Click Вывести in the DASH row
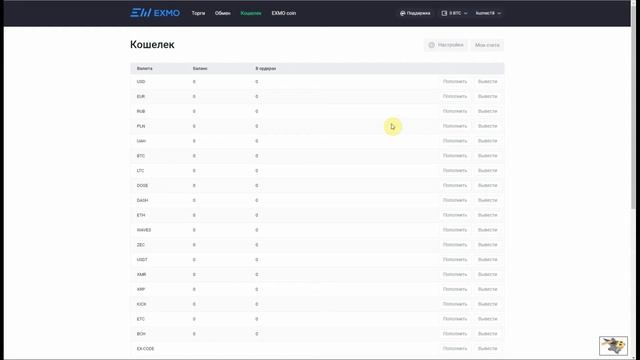The image size is (640, 360). click(487, 200)
